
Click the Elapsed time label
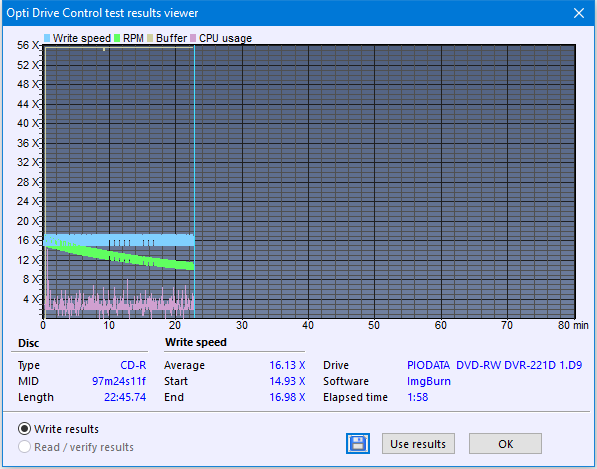[355, 397]
